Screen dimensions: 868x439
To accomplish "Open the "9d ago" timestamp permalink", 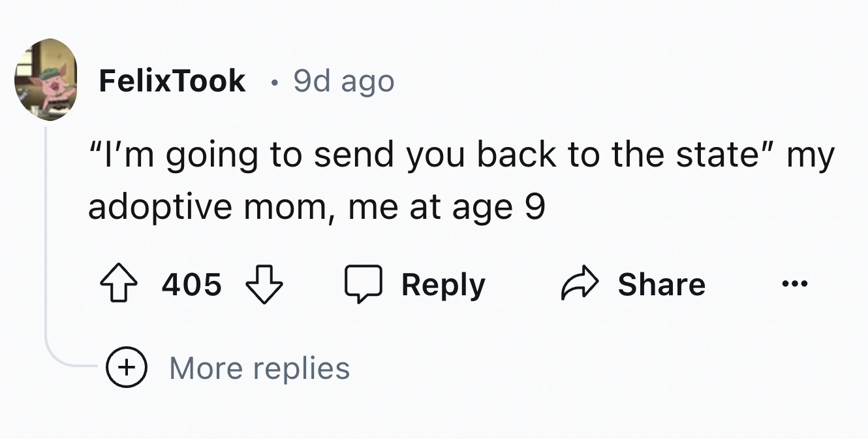I will pyautogui.click(x=343, y=81).
